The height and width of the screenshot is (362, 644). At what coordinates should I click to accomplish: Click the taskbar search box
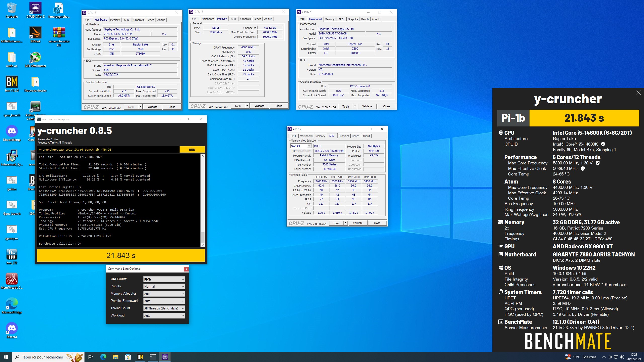48,357
